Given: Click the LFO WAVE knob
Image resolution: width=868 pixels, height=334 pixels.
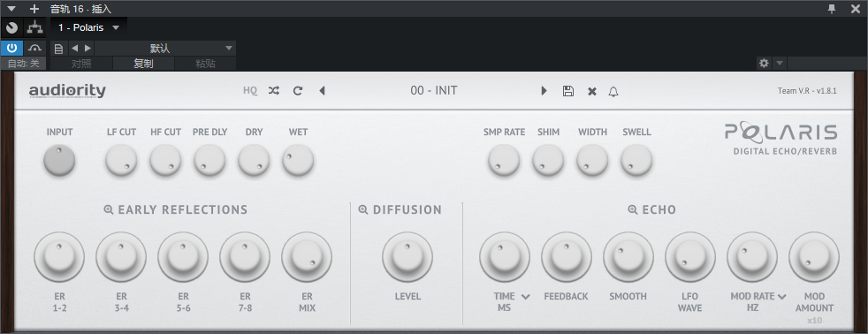Looking at the screenshot, I should pyautogui.click(x=690, y=257).
